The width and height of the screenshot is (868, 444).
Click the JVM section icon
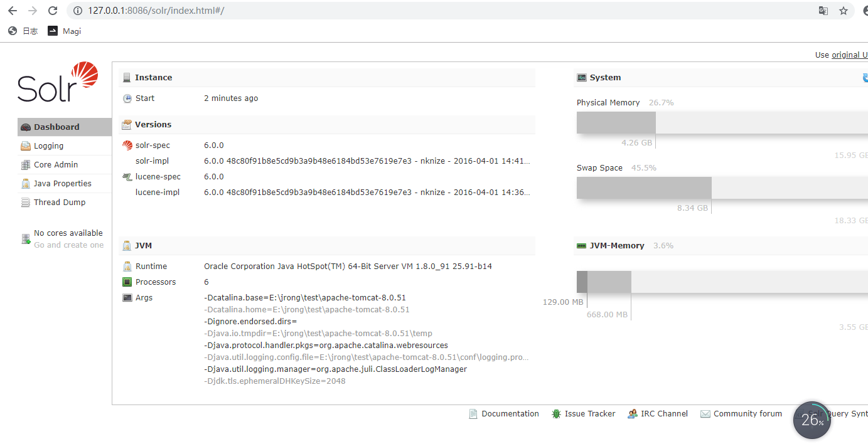(127, 245)
